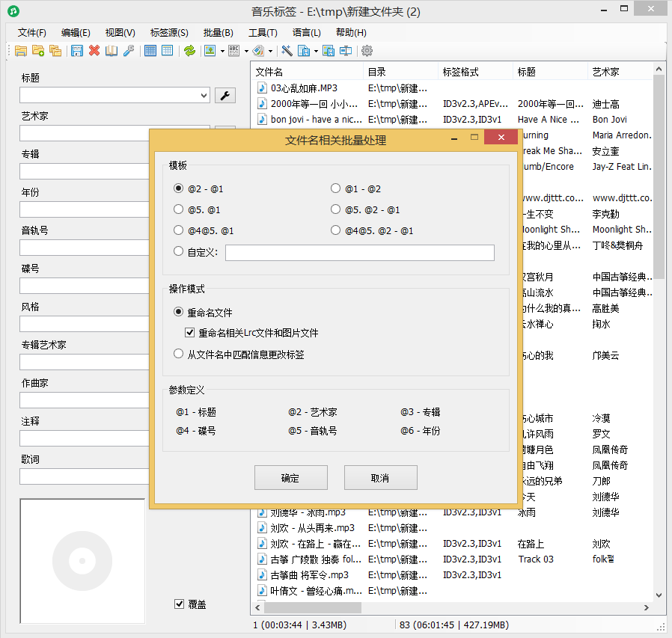Screen dimensions: 672x638
Task: Open the 工具(T) menu
Action: (x=263, y=32)
